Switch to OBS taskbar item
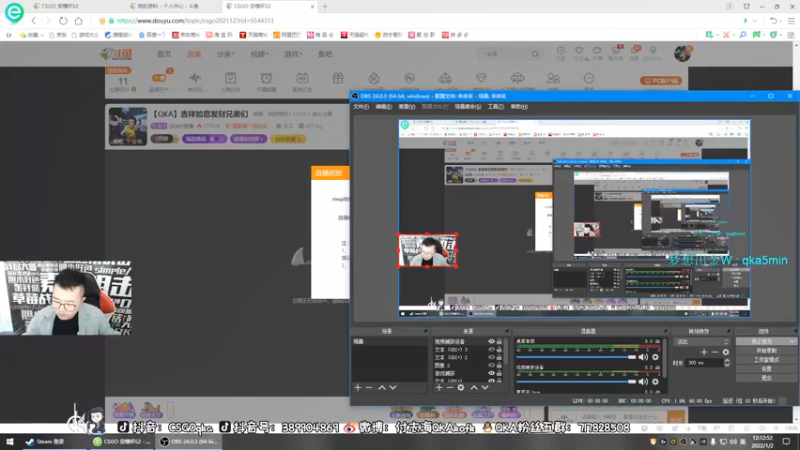The width and height of the screenshot is (800, 450). tap(189, 442)
